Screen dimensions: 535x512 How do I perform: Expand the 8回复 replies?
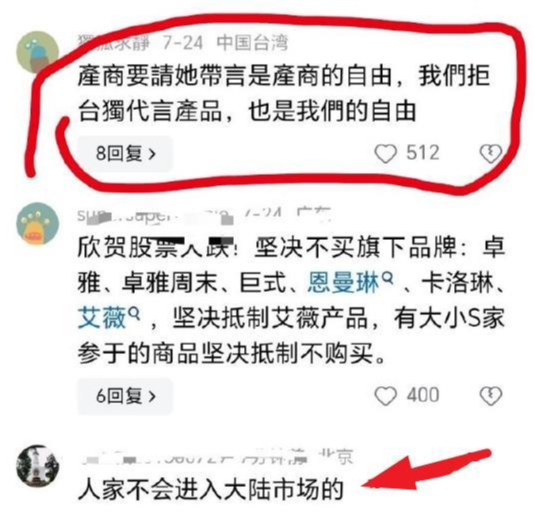125,153
